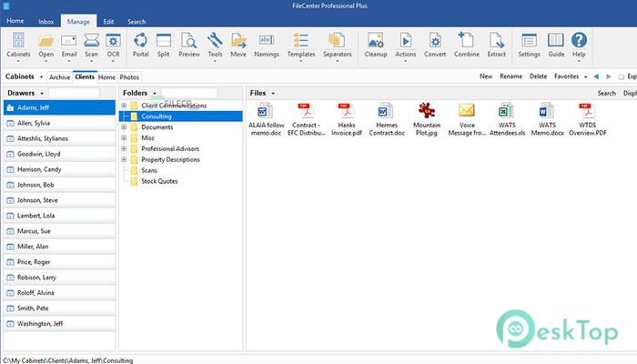Navigate forward with the right arrow

click(x=609, y=76)
